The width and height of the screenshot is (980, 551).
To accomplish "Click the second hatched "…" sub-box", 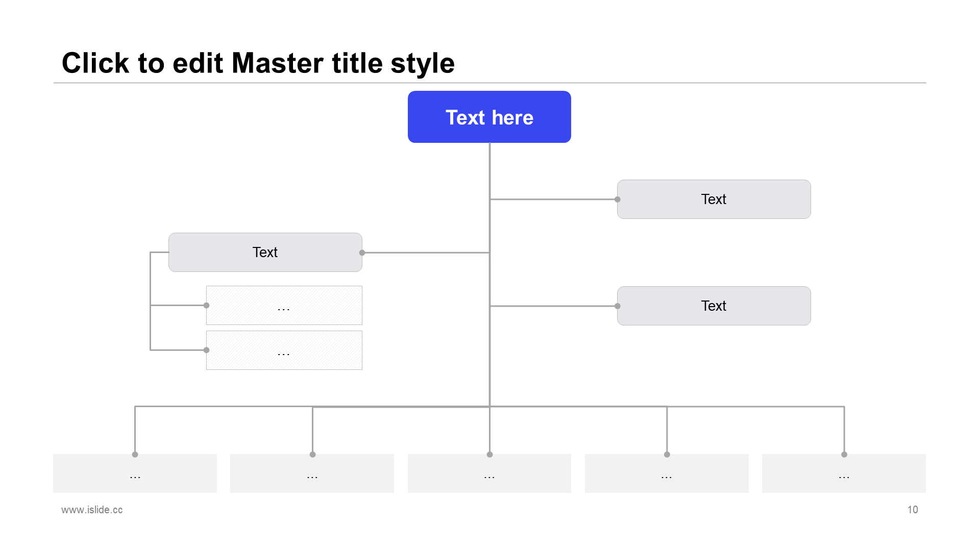I will pyautogui.click(x=284, y=350).
